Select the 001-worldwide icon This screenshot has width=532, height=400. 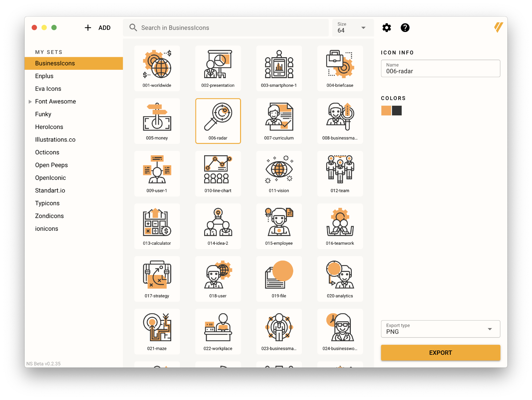(x=157, y=68)
